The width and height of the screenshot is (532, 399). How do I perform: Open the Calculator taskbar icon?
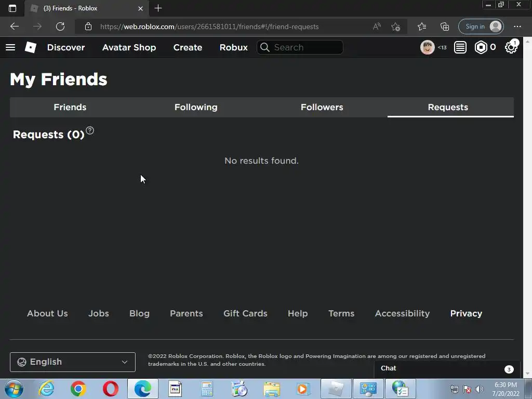pyautogui.click(x=207, y=389)
